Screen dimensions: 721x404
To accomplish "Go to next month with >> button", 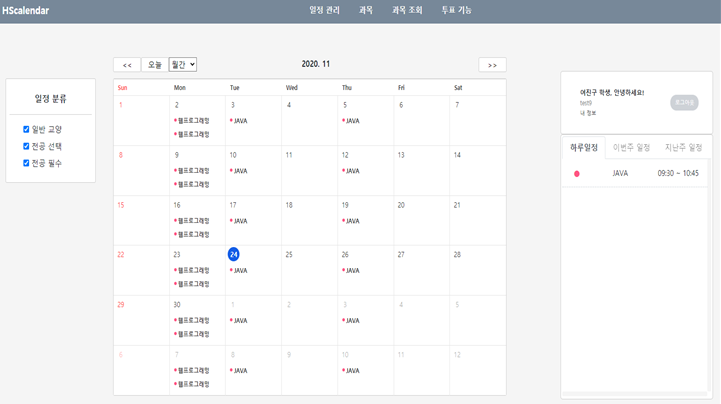I will [492, 65].
